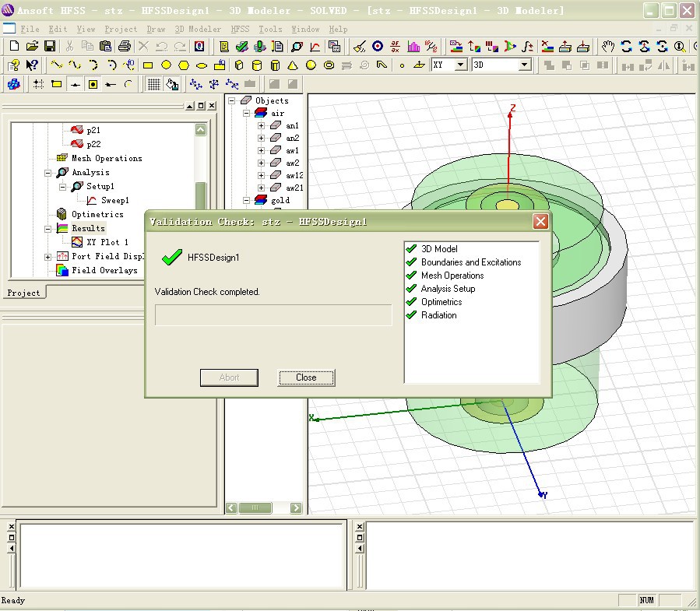Viewport: 700px width, 611px height.
Task: Click the New project icon
Action: tap(14, 46)
